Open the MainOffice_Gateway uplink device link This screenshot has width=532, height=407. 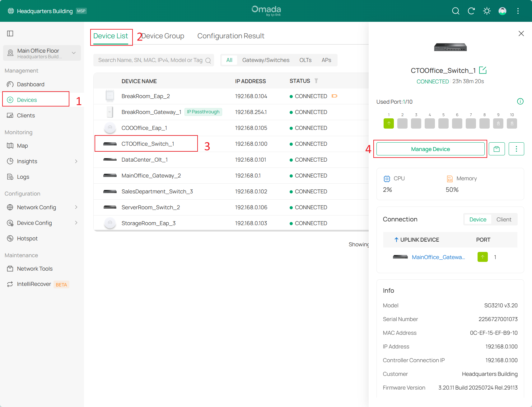pos(438,257)
